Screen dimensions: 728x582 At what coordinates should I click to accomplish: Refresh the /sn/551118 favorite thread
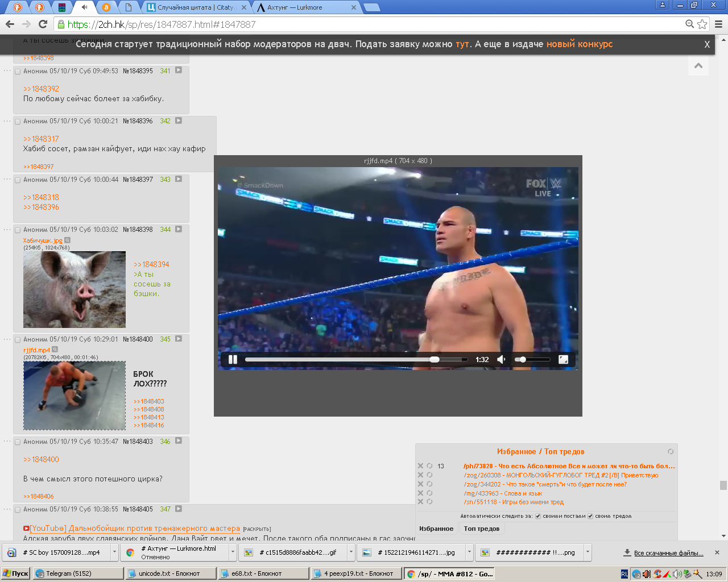point(430,502)
